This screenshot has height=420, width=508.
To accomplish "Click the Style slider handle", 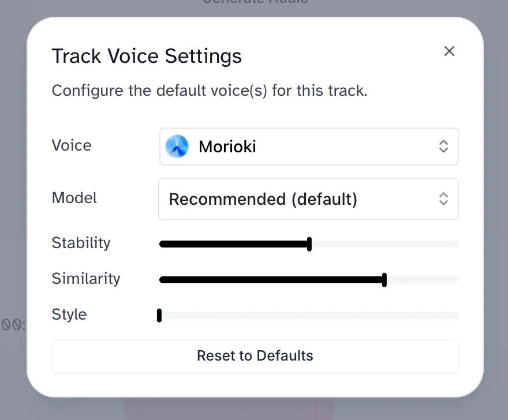I will [x=159, y=316].
